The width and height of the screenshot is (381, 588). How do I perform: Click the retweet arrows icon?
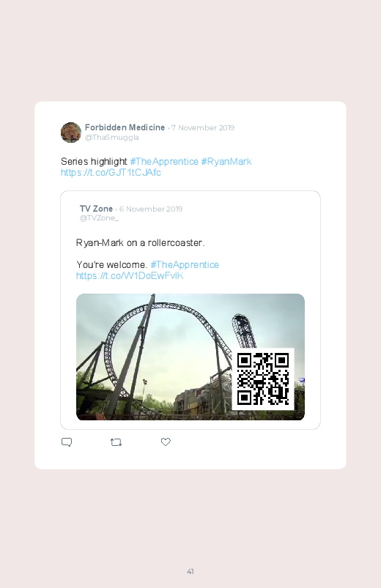116,442
